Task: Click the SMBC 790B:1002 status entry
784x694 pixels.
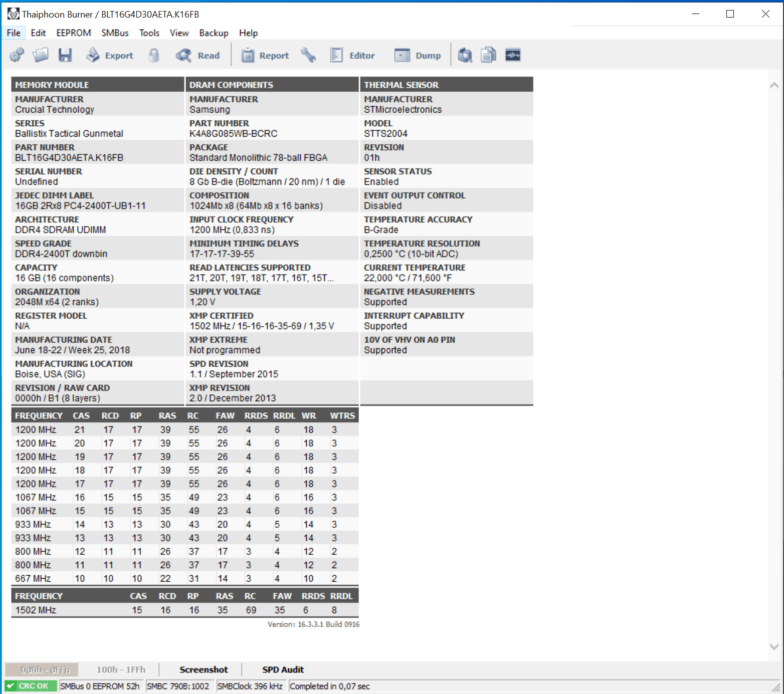Action: tap(178, 686)
